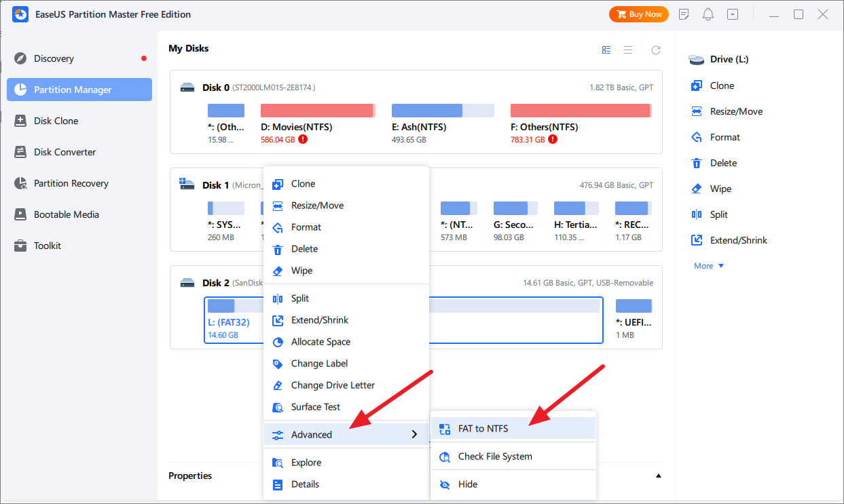The image size is (844, 504).
Task: Click warning icon beside 586.04 GB
Action: pos(303,139)
